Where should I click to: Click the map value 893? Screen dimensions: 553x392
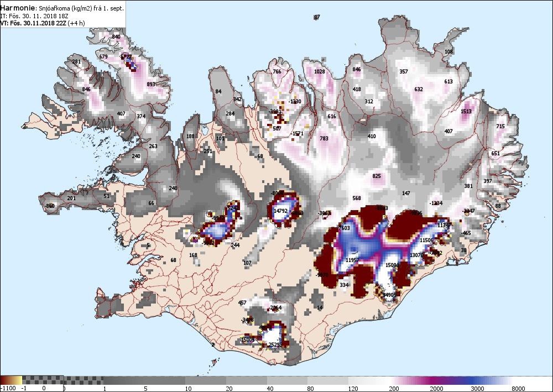pos(151,84)
